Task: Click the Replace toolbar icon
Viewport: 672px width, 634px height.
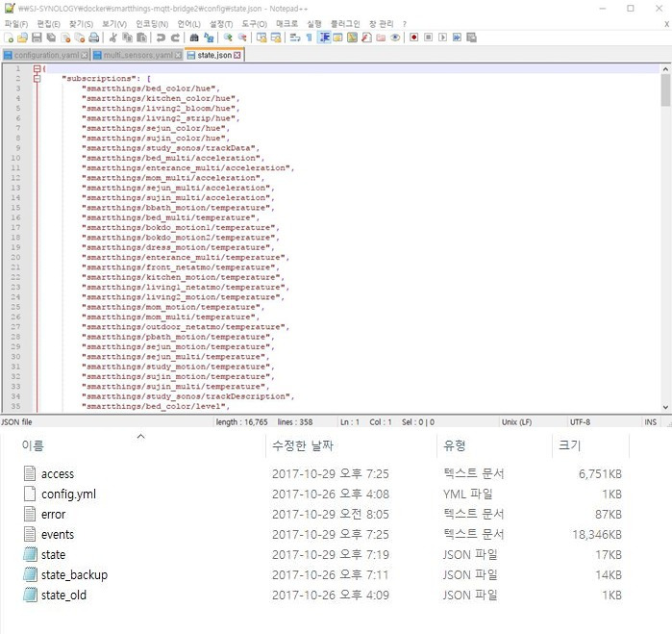Action: 209,38
